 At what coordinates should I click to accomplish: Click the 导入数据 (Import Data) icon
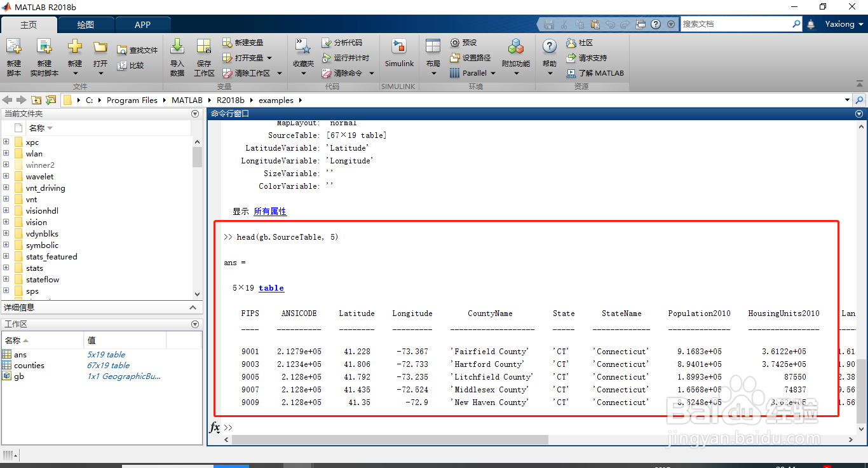[177, 46]
